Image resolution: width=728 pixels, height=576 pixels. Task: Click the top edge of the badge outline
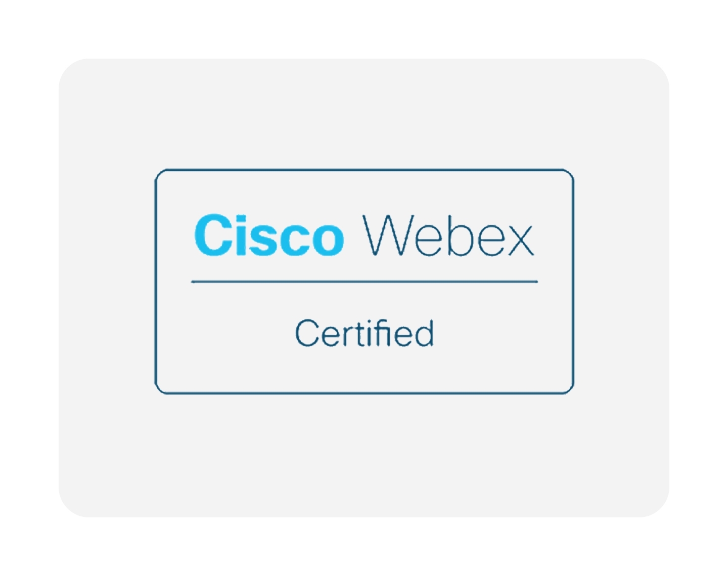click(365, 170)
